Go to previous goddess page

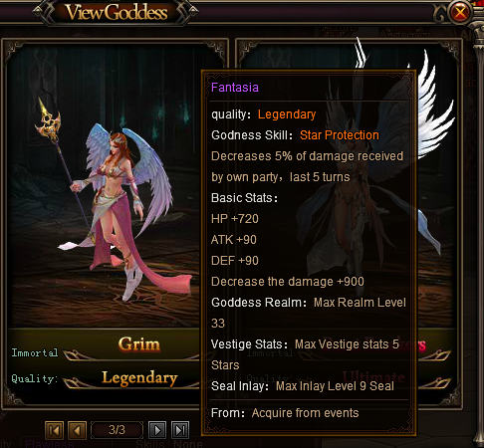[x=77, y=430]
